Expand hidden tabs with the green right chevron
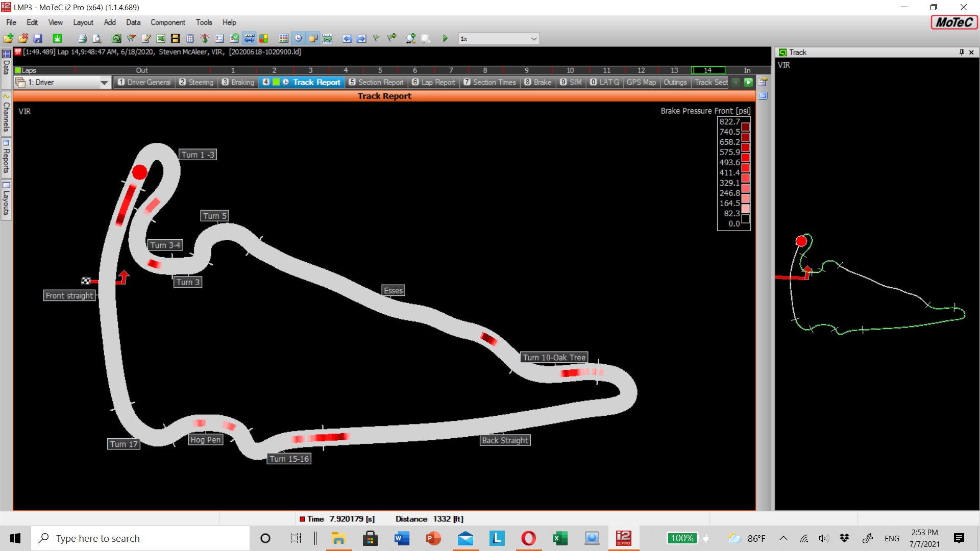The height and width of the screenshot is (551, 980). (x=748, y=82)
